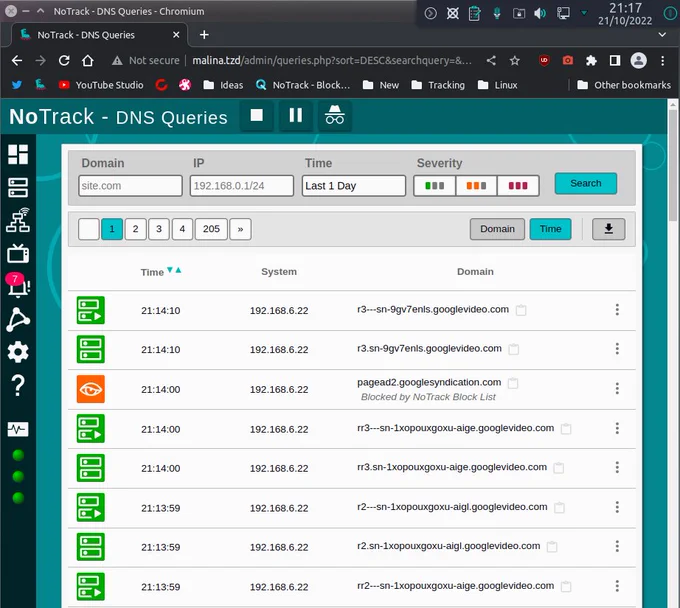Open YouTube Studio bookmark
The image size is (680, 608).
[x=101, y=85]
